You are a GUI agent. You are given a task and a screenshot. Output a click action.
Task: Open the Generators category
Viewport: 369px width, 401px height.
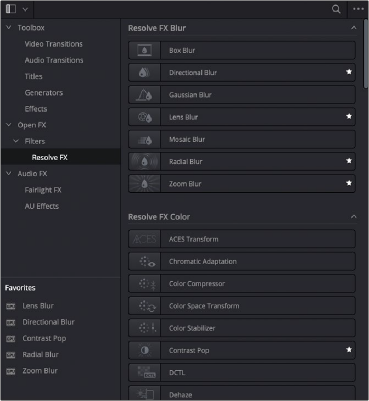point(44,93)
